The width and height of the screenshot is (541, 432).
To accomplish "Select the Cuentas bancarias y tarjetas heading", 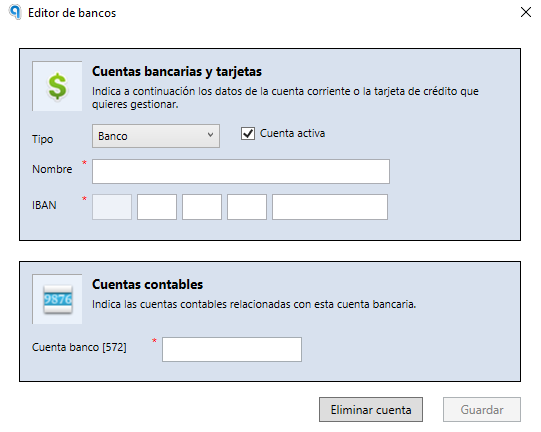I will [177, 72].
